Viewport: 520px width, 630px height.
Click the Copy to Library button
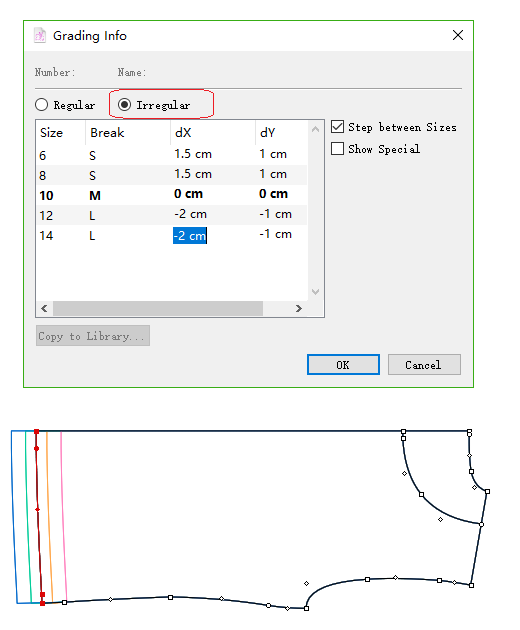[92, 336]
